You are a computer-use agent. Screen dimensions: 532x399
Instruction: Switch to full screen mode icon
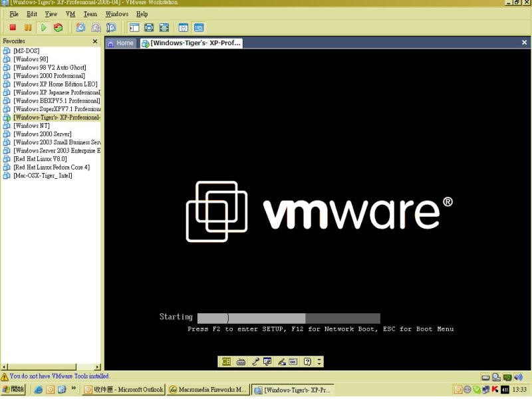pyautogui.click(x=149, y=27)
